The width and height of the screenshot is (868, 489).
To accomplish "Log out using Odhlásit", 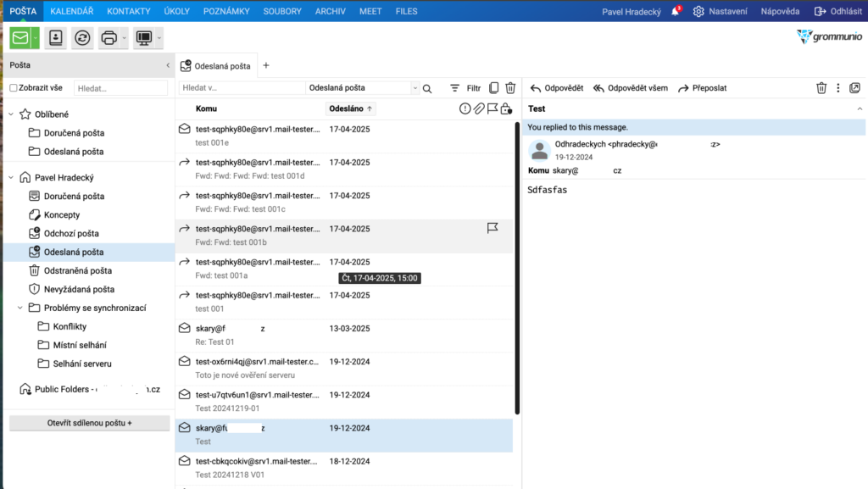I will [x=837, y=11].
